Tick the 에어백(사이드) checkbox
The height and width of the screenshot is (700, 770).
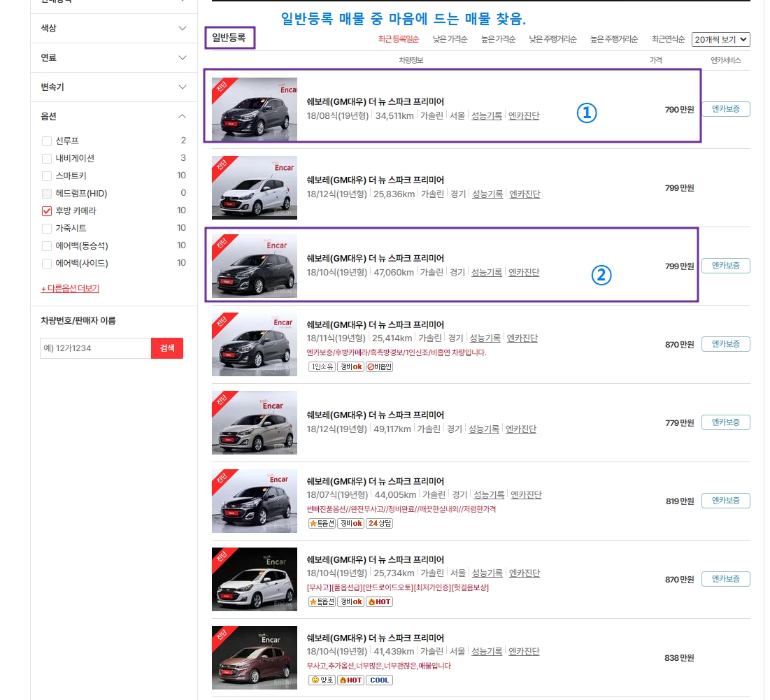coord(47,264)
